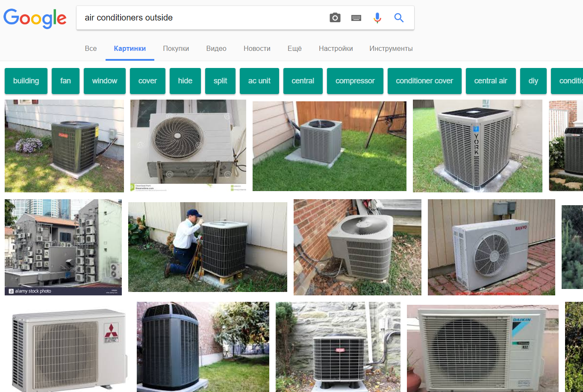Open the technician servicing unit photo
This screenshot has width=583, height=392.
coord(208,247)
